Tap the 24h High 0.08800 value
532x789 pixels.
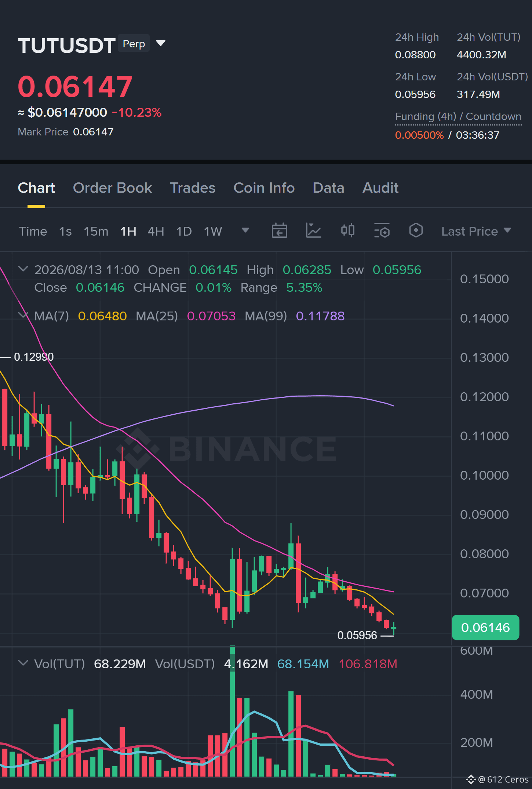point(415,55)
